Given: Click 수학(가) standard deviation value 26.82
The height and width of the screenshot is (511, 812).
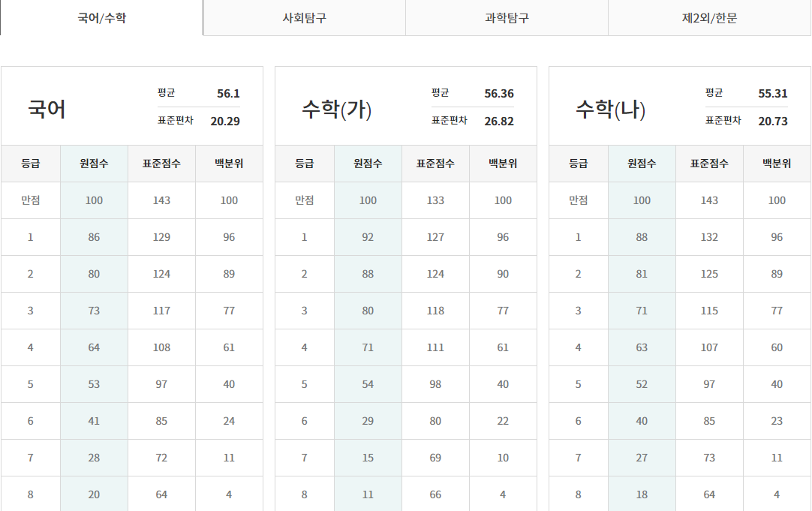Looking at the screenshot, I should coord(499,122).
